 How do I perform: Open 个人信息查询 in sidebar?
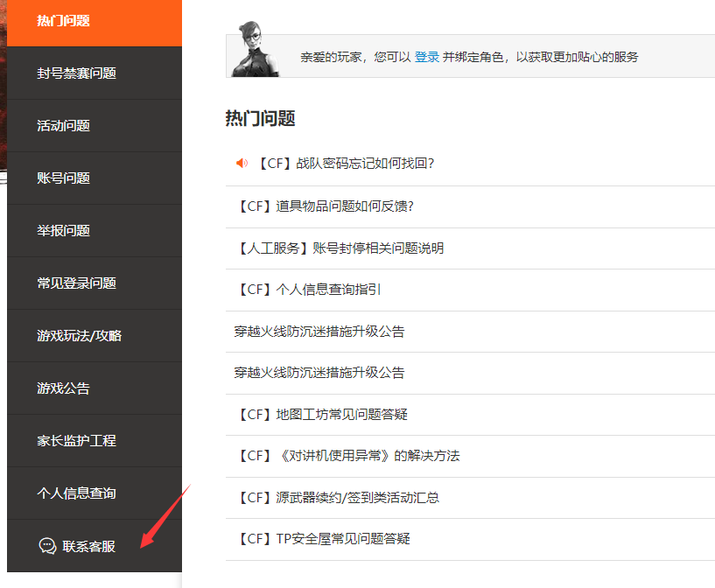point(95,493)
